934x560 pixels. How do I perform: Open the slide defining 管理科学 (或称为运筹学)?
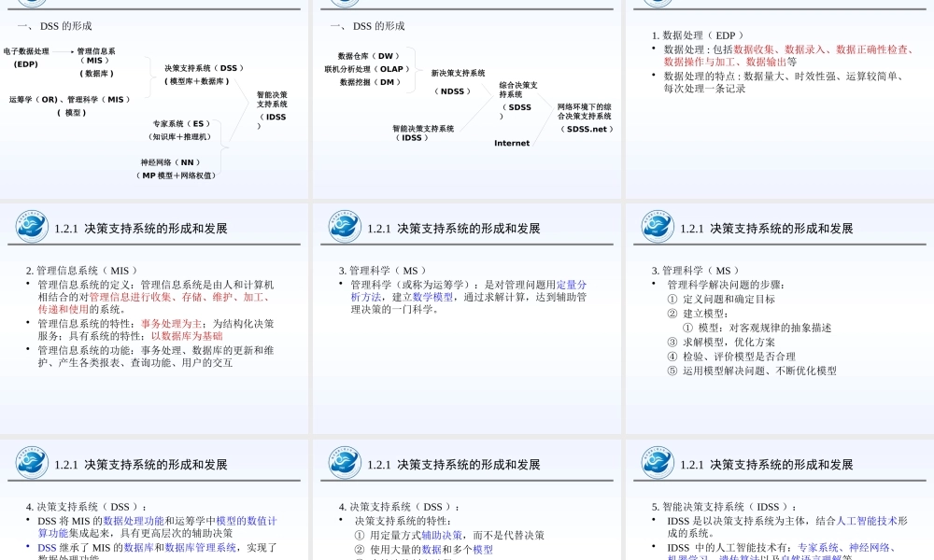(466, 318)
